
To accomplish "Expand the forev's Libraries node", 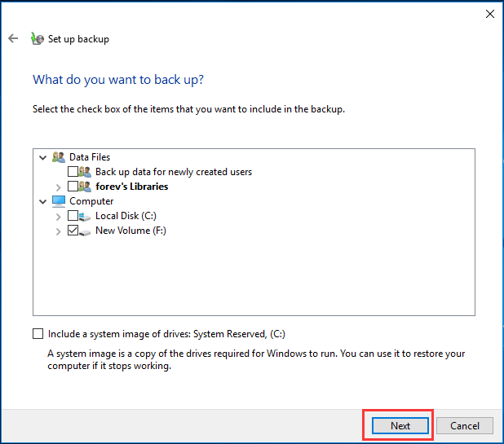I will point(58,187).
